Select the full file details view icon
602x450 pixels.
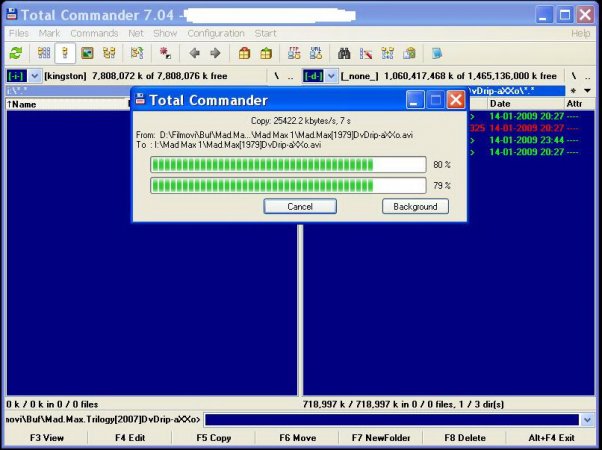(65, 53)
